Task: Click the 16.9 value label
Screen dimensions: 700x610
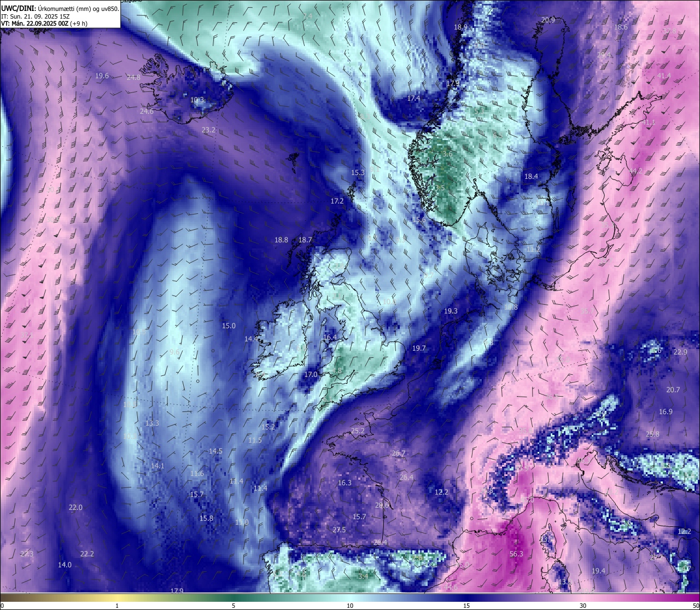Action: point(666,411)
